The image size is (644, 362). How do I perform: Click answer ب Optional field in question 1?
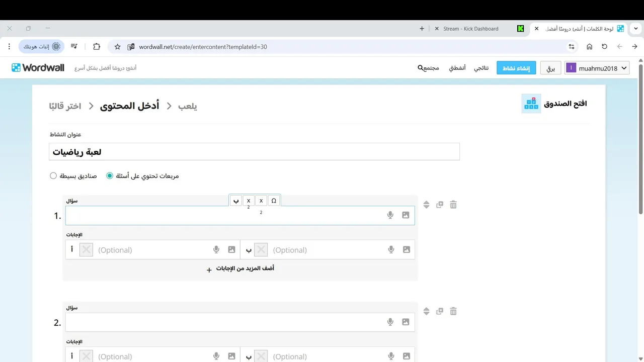coord(327,249)
